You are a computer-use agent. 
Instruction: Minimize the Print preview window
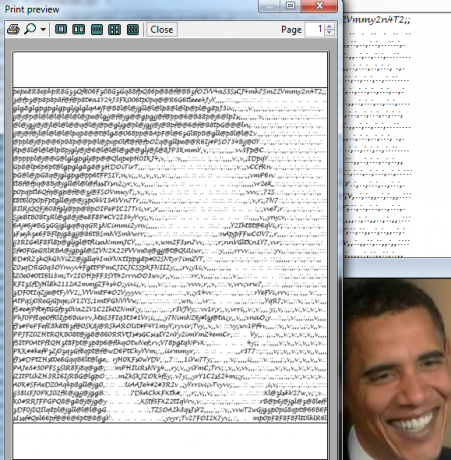click(269, 6)
